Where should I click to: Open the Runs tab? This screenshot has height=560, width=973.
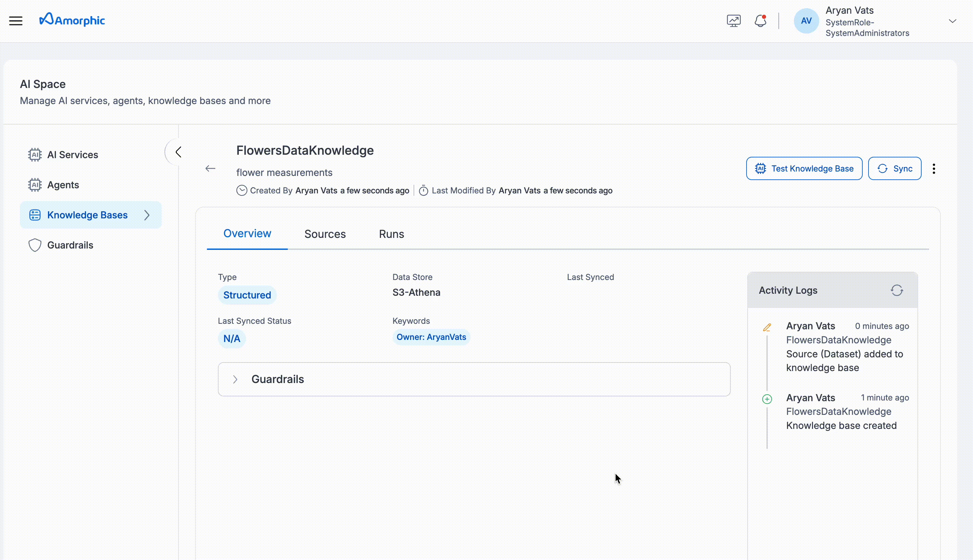(x=391, y=234)
